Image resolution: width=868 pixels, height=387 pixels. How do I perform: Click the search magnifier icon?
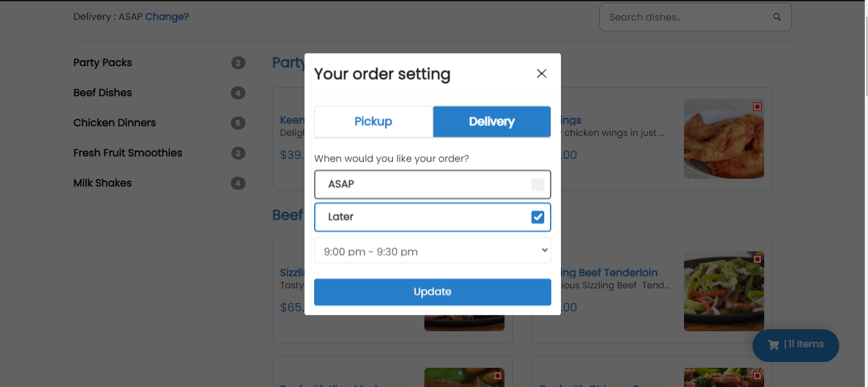tap(777, 17)
